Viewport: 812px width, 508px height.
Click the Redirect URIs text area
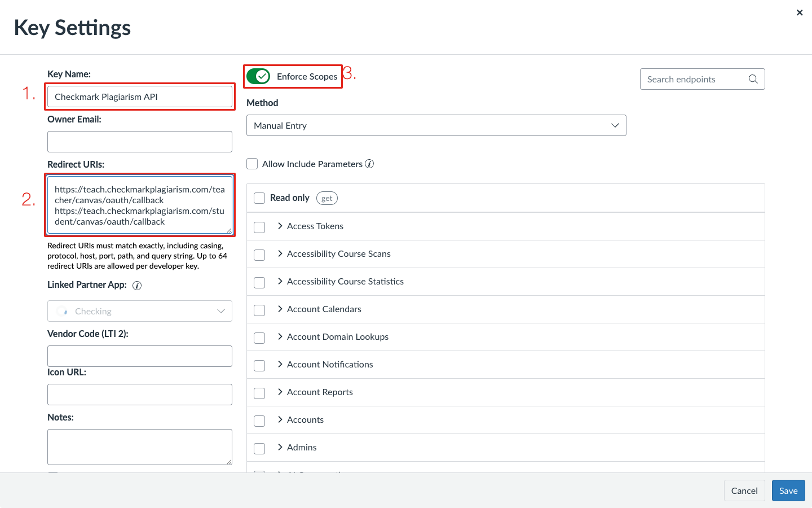pyautogui.click(x=140, y=205)
